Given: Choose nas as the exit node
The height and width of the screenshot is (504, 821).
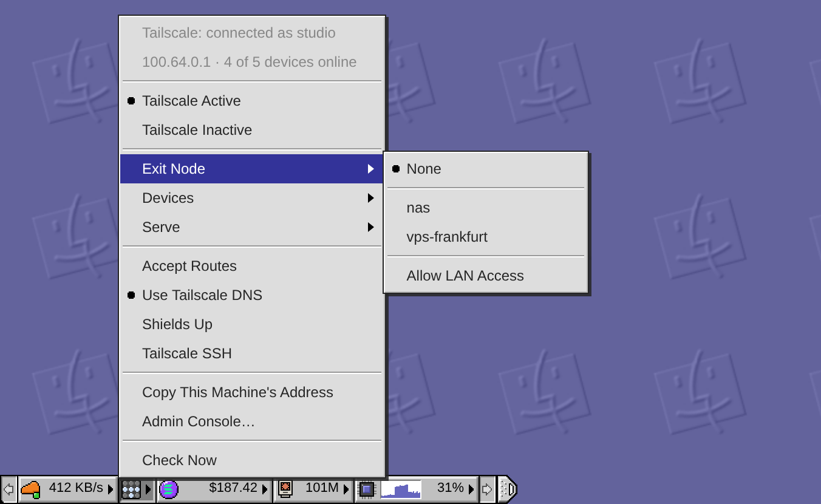Looking at the screenshot, I should pyautogui.click(x=486, y=208).
